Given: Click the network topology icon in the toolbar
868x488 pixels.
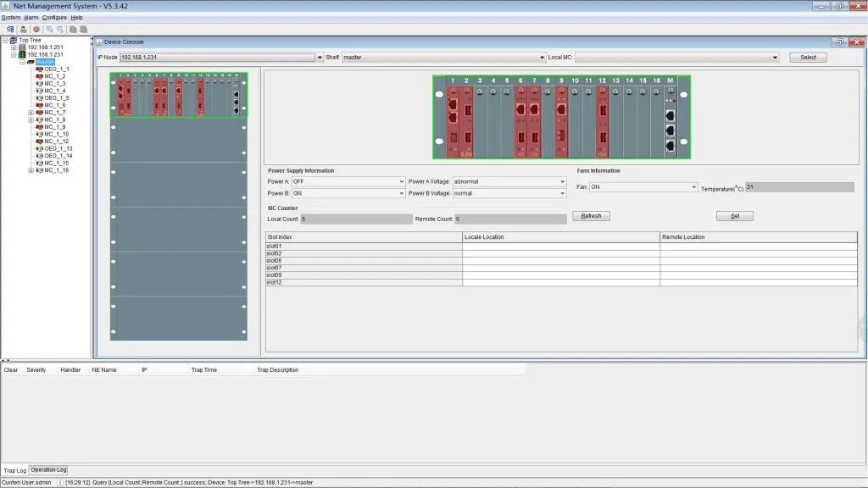Looking at the screenshot, I should pos(10,29).
